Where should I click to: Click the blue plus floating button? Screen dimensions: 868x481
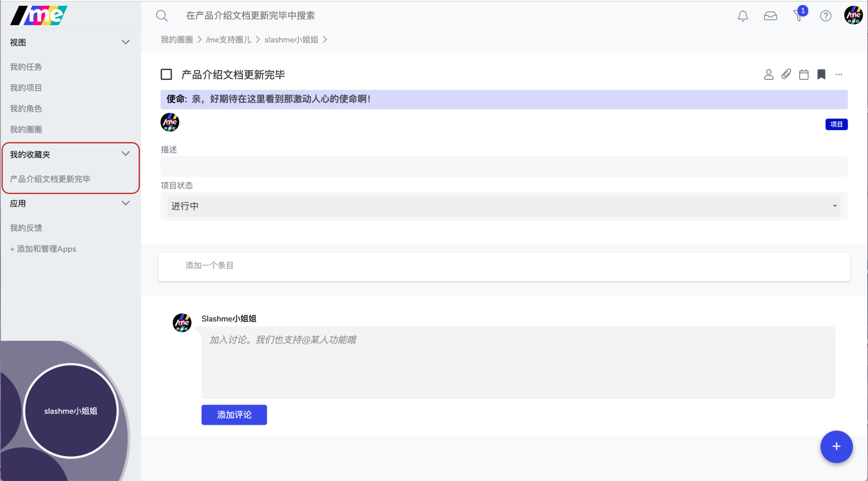coord(836,447)
